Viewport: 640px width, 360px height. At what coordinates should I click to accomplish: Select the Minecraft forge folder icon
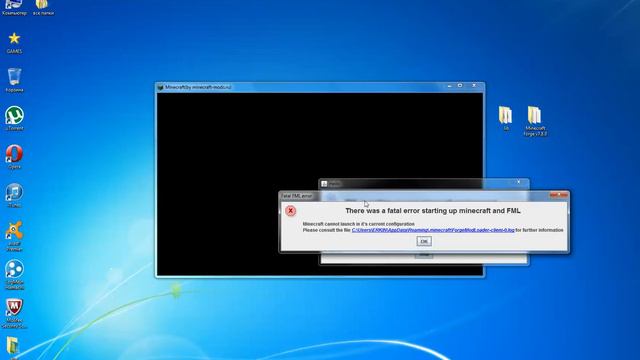[x=535, y=121]
